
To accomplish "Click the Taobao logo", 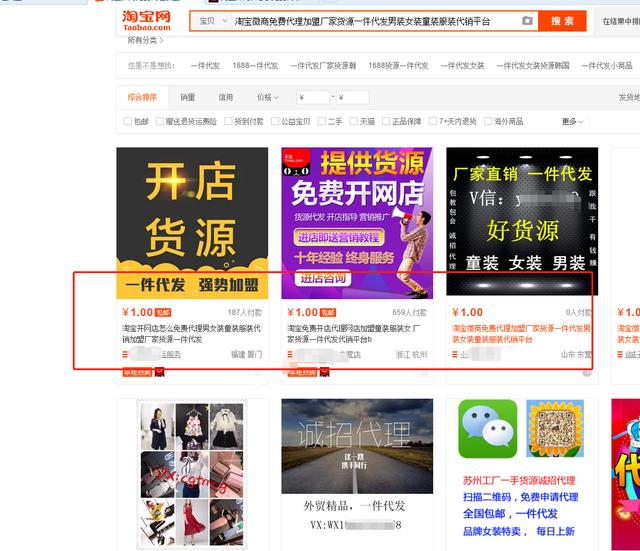I will (146, 22).
